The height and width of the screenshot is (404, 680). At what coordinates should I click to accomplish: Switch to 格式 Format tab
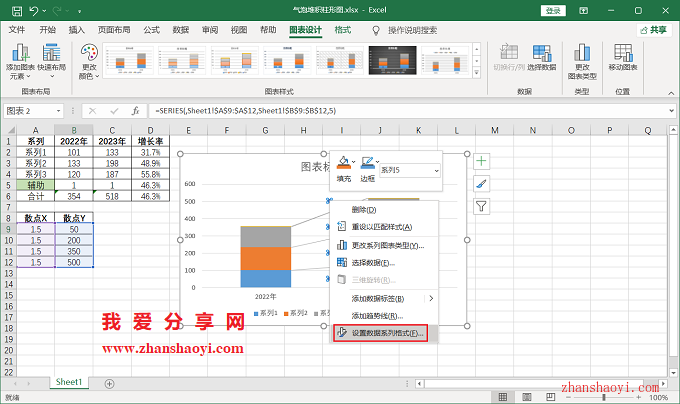(343, 30)
